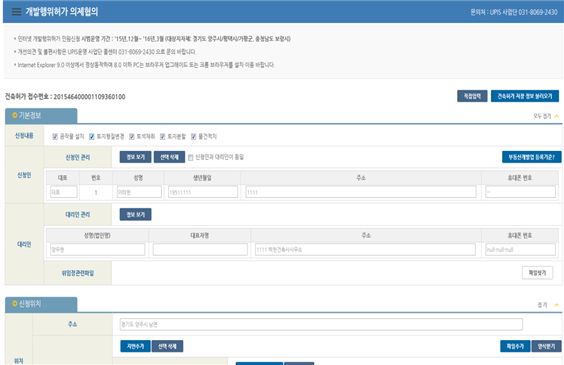Tick the 공작물 설치 checkbox
564x365 pixels.
[55, 136]
